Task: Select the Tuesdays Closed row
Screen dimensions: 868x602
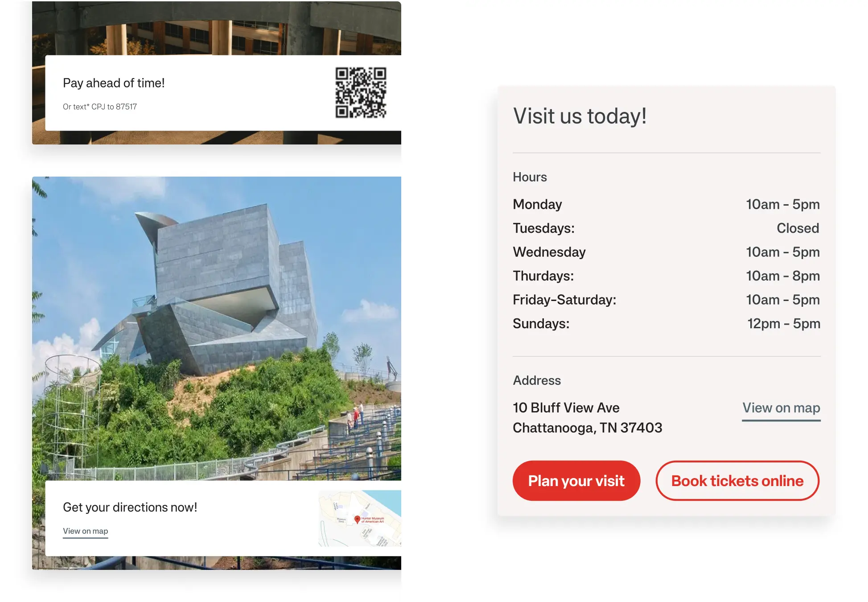Action: coord(666,228)
